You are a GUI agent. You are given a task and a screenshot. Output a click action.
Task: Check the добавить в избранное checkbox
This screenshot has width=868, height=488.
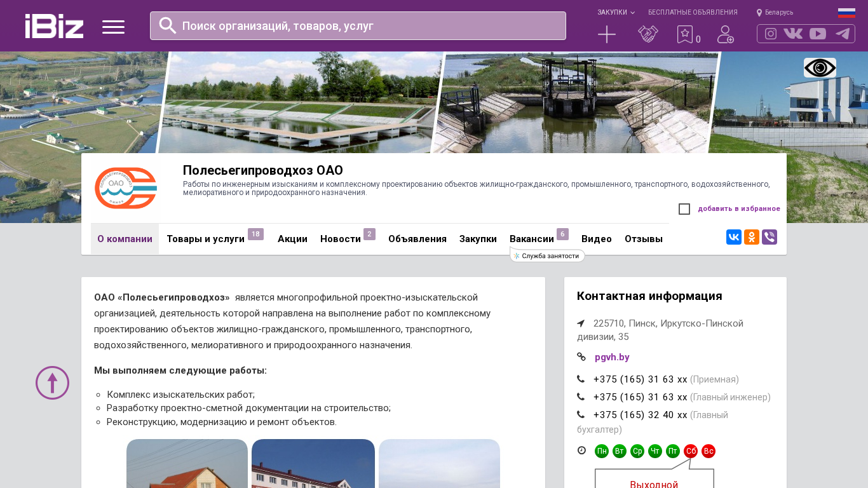pyautogui.click(x=684, y=209)
